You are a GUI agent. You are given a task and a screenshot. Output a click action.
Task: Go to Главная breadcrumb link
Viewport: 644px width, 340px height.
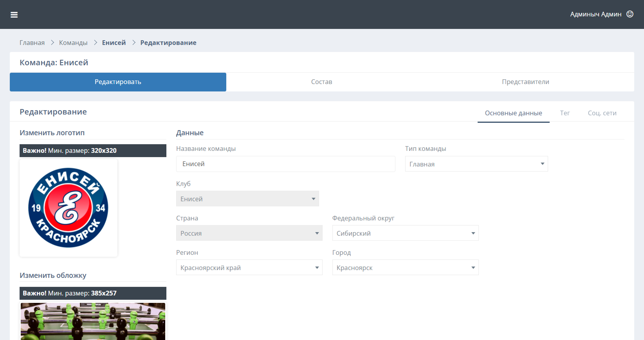point(32,43)
